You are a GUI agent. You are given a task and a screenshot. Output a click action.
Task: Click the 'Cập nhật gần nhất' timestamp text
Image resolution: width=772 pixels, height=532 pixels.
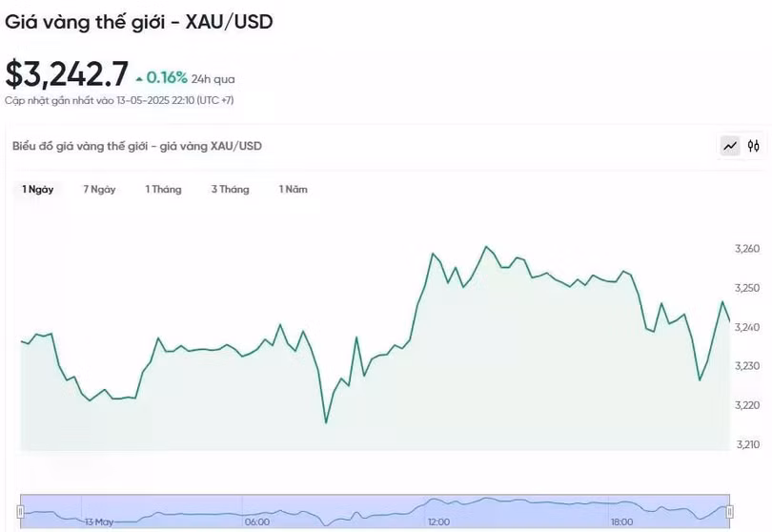click(x=119, y=100)
